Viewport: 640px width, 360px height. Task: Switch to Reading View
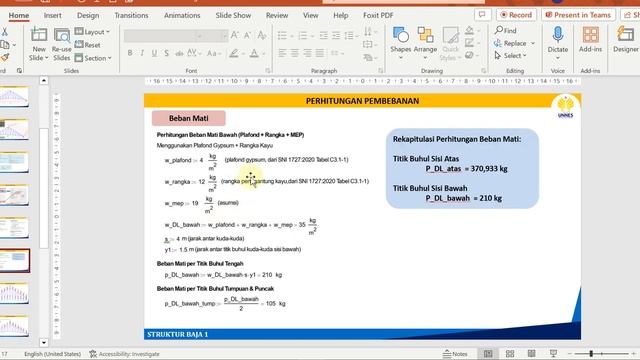coord(531,353)
